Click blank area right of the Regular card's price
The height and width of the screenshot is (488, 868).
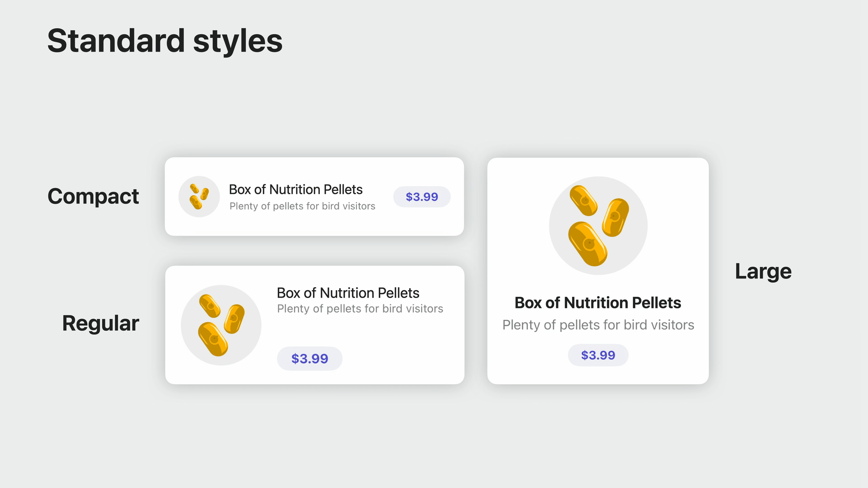(x=399, y=359)
